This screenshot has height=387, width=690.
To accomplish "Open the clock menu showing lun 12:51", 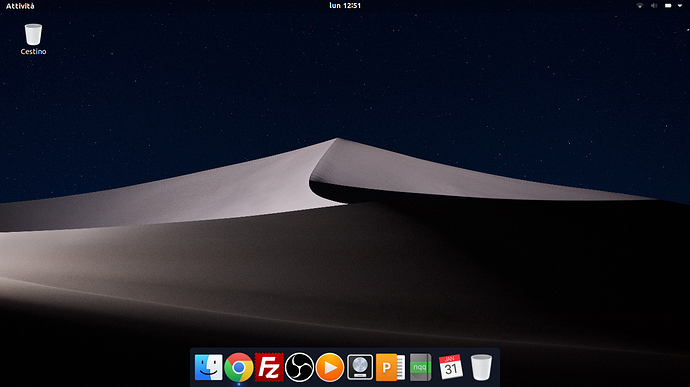I will (x=345, y=6).
